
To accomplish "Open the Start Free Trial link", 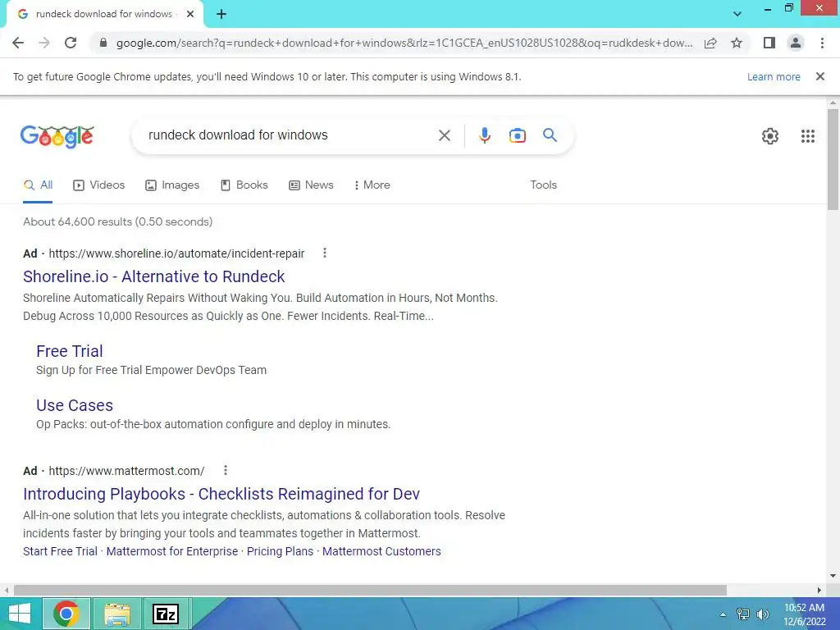I will pyautogui.click(x=60, y=551).
